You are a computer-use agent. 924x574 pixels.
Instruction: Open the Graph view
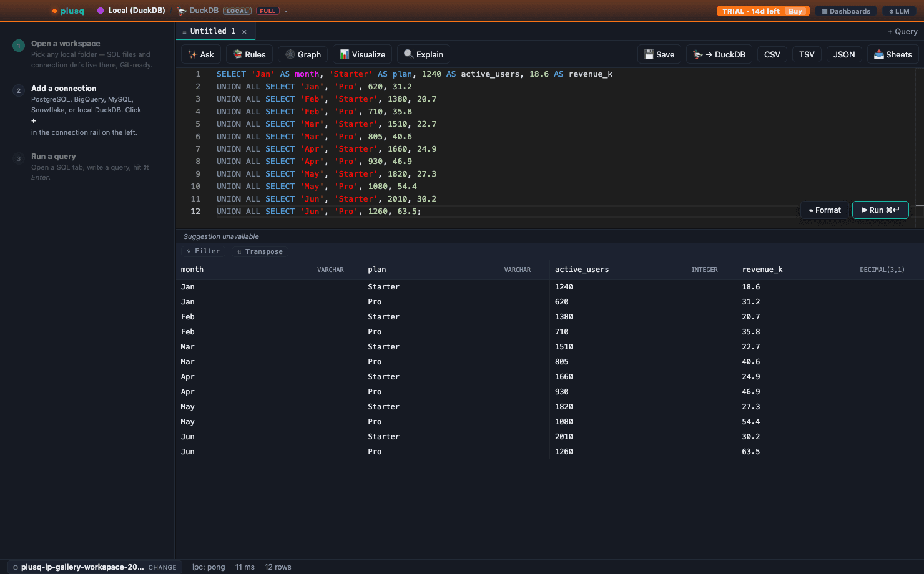pyautogui.click(x=303, y=54)
